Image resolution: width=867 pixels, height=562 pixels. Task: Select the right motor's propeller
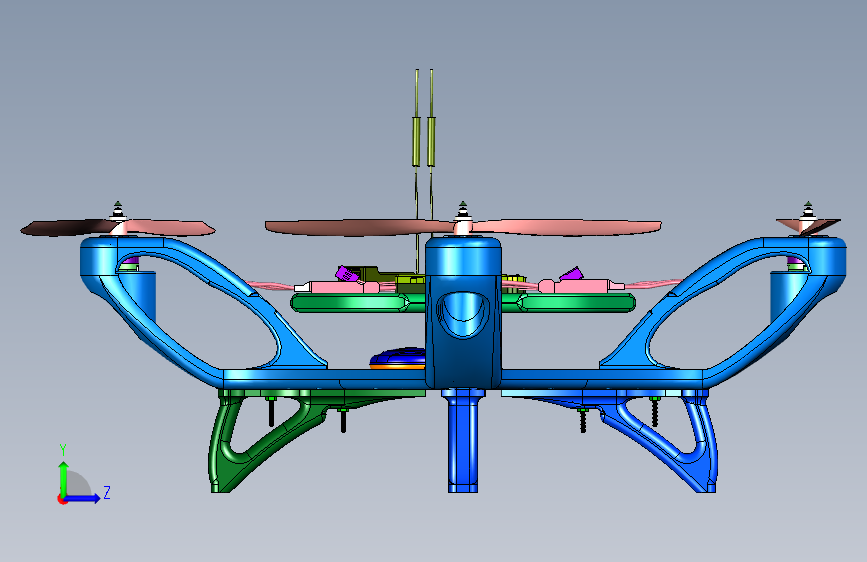click(808, 225)
